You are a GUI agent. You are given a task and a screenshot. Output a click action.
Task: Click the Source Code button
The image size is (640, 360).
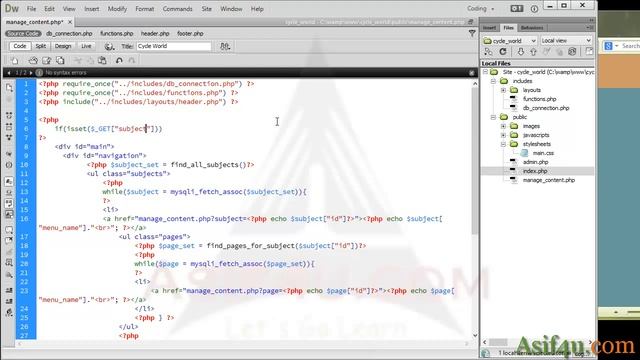point(23,33)
